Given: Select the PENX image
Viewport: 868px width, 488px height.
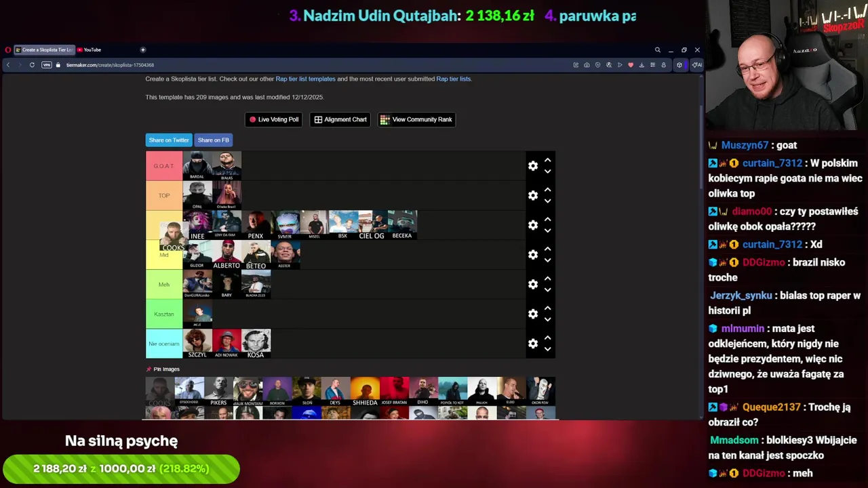Looking at the screenshot, I should pos(256,225).
